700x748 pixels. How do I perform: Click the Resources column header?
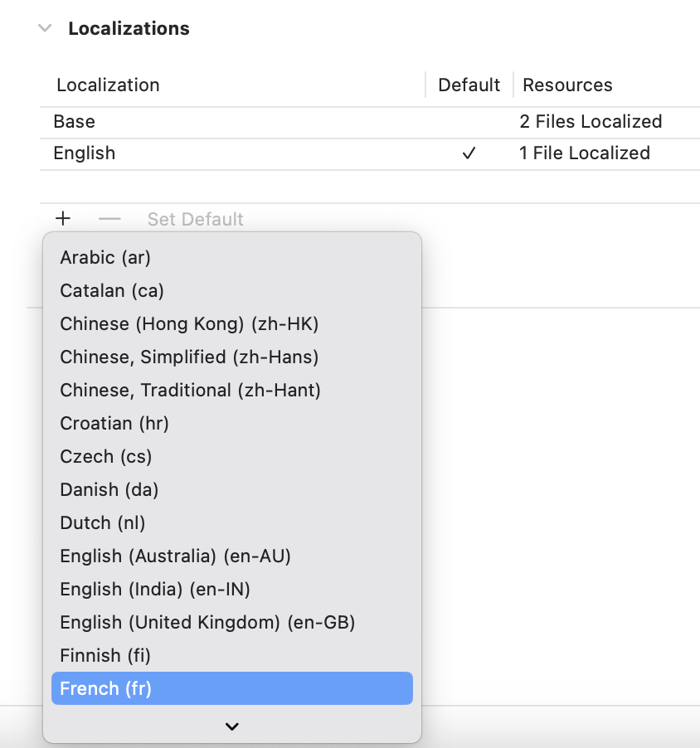pos(567,85)
